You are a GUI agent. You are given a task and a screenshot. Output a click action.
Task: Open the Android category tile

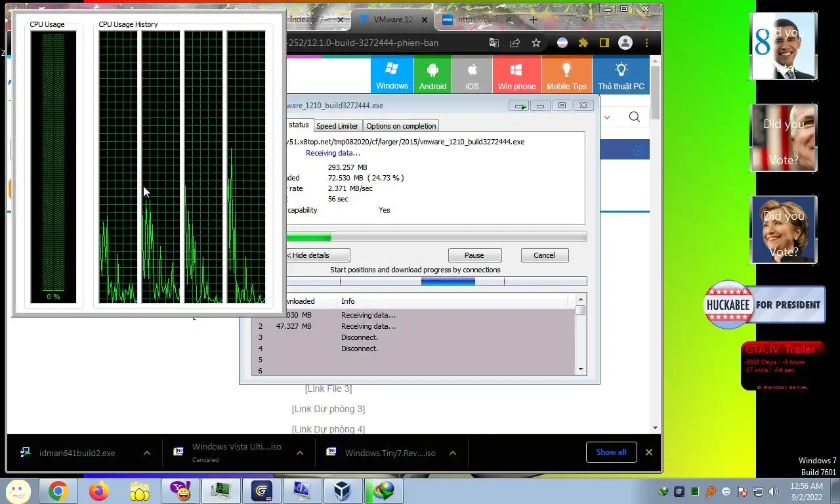pos(432,75)
